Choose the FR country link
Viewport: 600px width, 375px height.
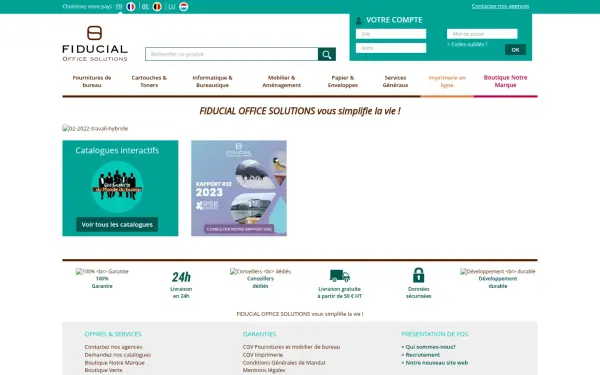click(x=119, y=7)
